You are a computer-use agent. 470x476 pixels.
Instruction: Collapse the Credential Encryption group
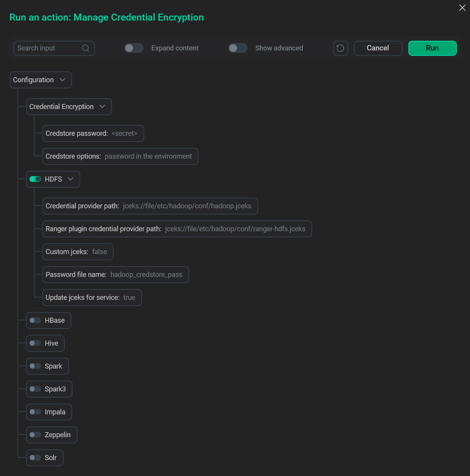102,107
